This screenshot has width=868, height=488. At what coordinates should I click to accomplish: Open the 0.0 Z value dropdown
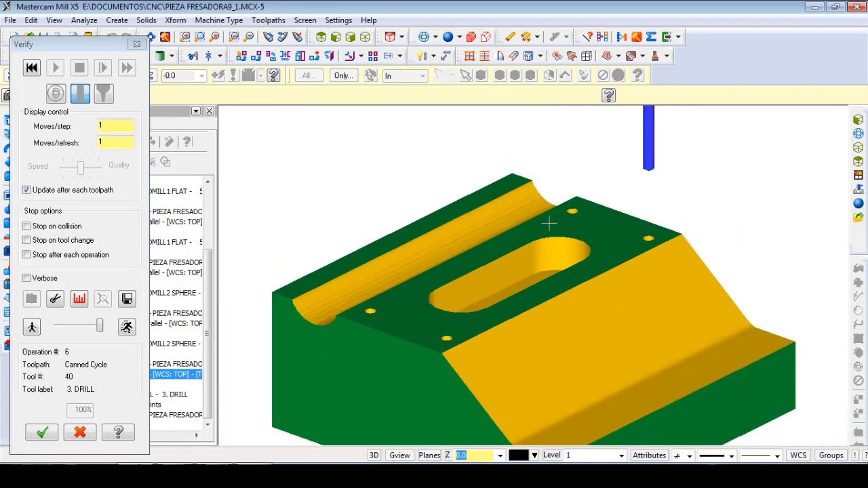[x=201, y=76]
